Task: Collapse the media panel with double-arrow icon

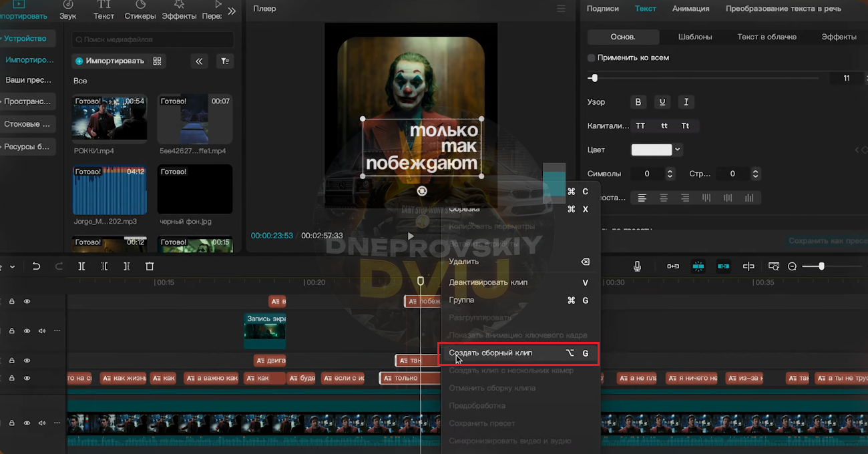Action: (199, 61)
